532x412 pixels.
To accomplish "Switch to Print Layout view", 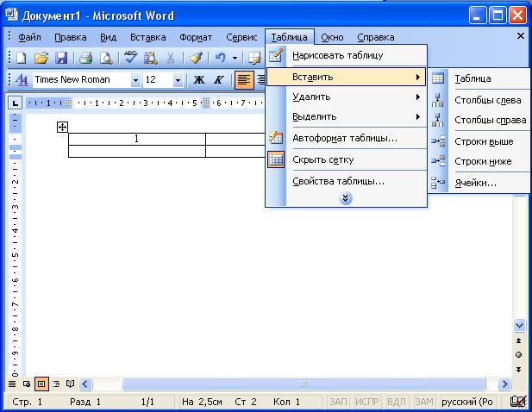I will (41, 384).
